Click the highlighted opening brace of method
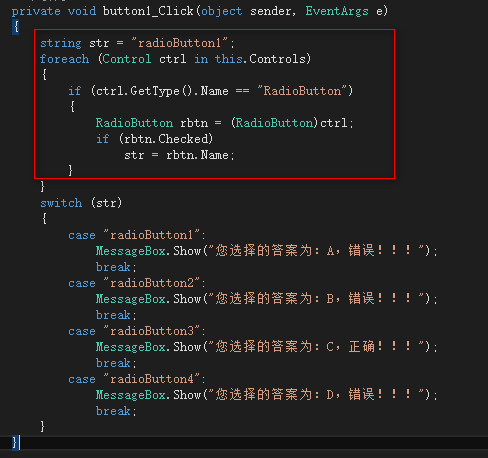This screenshot has height=458, width=488. pyautogui.click(x=16, y=27)
